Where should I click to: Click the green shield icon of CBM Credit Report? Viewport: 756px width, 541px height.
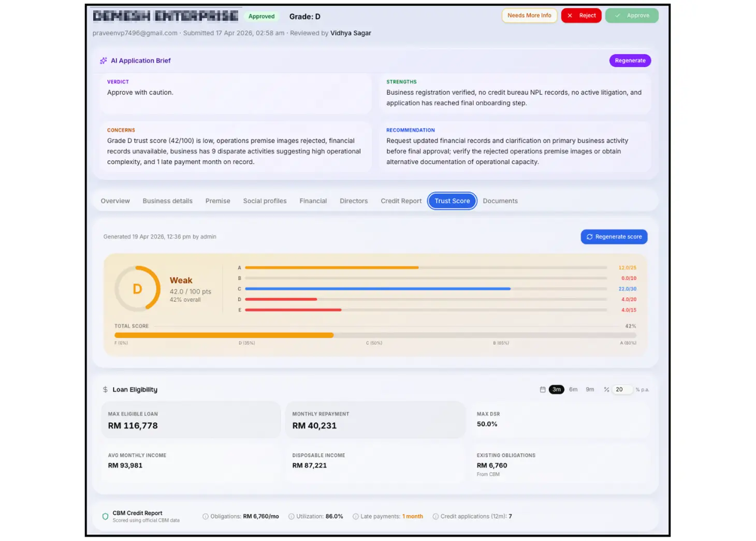[x=105, y=517]
